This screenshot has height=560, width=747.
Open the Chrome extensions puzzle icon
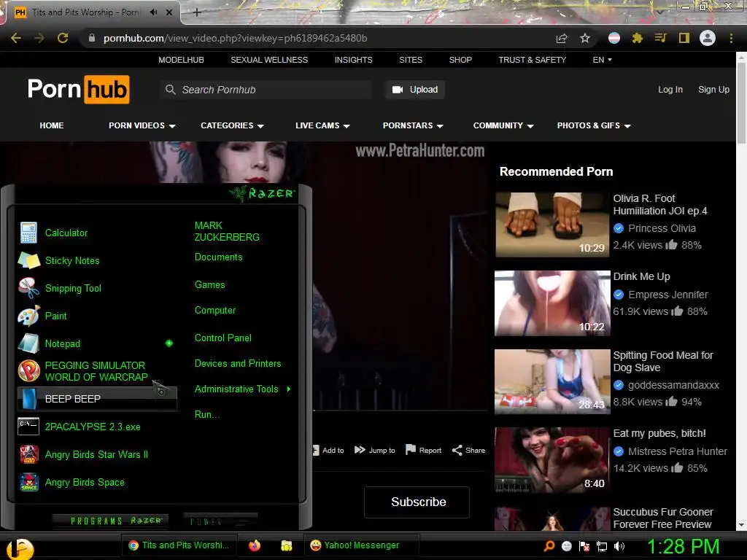638,38
